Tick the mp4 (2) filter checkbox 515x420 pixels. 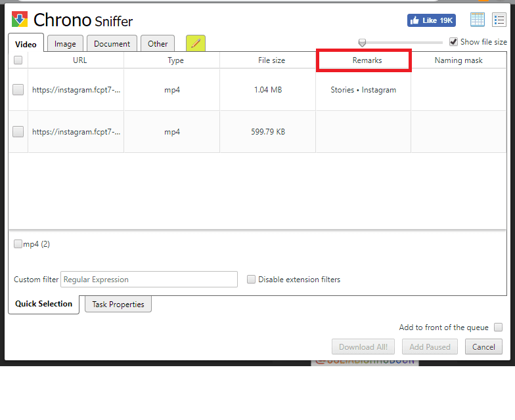pyautogui.click(x=18, y=244)
